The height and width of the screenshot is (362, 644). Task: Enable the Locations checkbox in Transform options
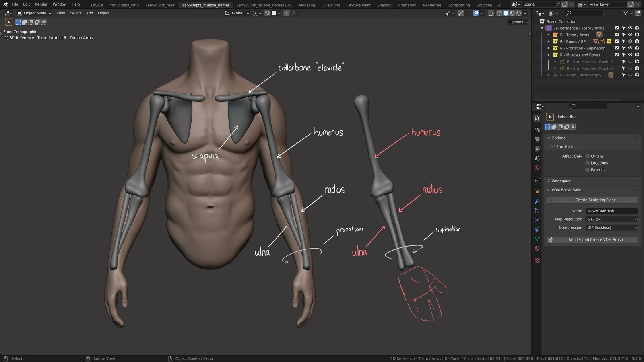tap(588, 163)
